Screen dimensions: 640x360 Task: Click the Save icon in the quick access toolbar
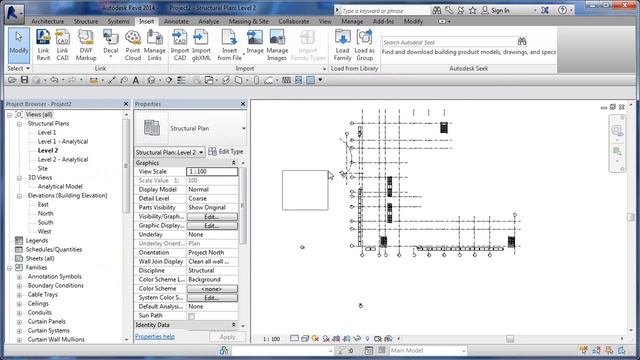[24, 80]
